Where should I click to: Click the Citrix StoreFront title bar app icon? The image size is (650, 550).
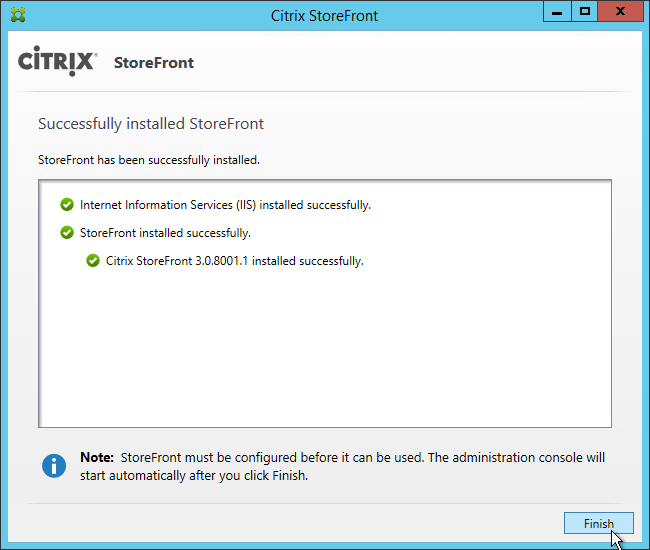(18, 15)
